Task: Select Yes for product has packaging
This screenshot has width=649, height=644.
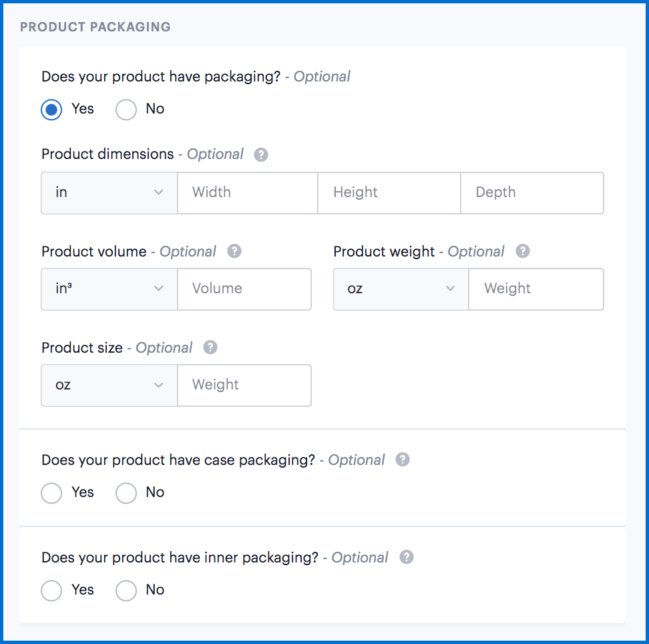Action: tap(51, 110)
